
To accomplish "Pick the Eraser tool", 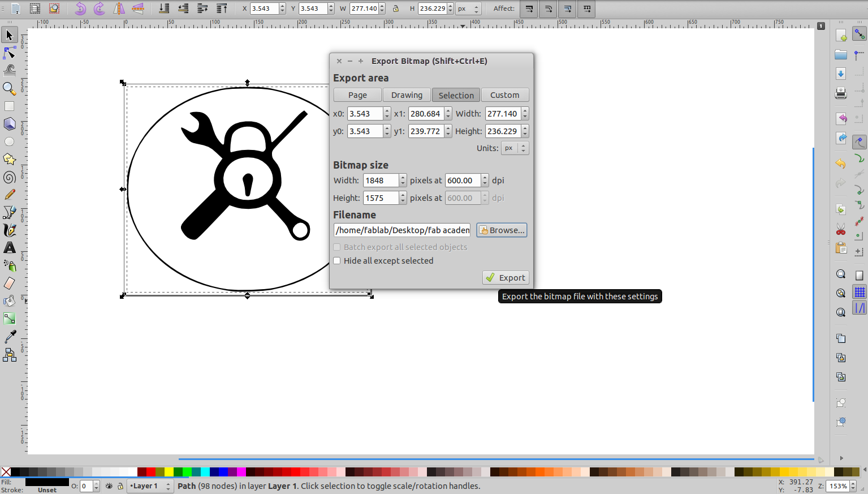I will click(x=9, y=283).
